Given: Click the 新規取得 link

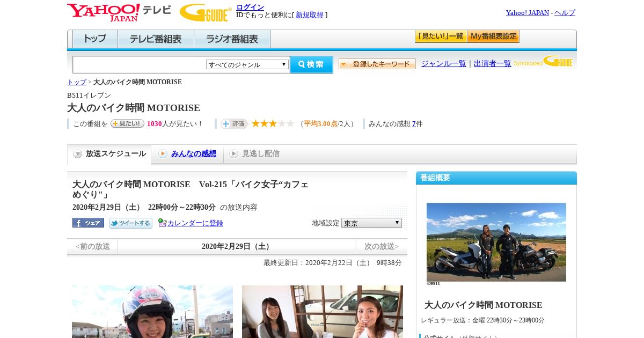Looking at the screenshot, I should coord(310,15).
